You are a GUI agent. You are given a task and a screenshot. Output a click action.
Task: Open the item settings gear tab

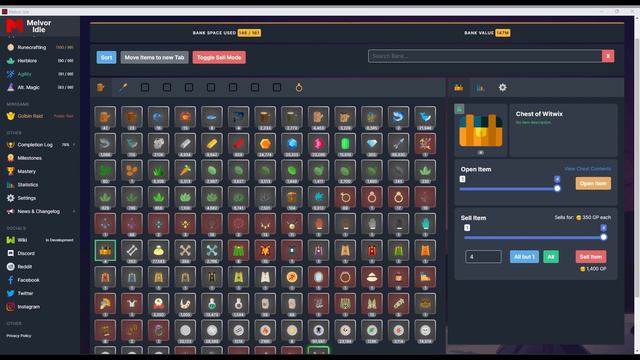pos(502,87)
